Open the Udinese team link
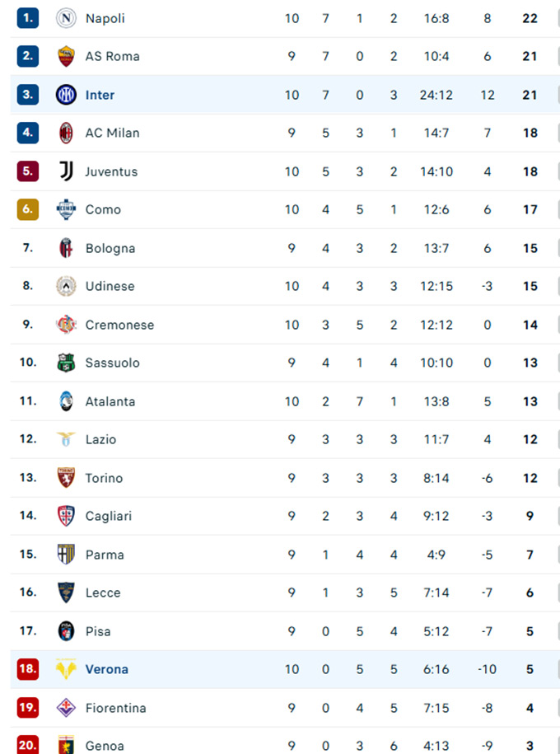The width and height of the screenshot is (560, 754). (110, 286)
